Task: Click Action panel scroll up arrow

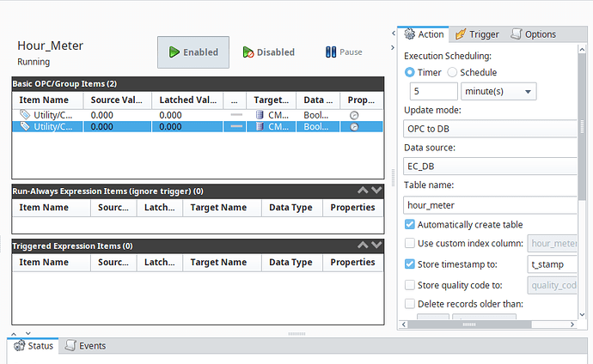Action: point(582,49)
